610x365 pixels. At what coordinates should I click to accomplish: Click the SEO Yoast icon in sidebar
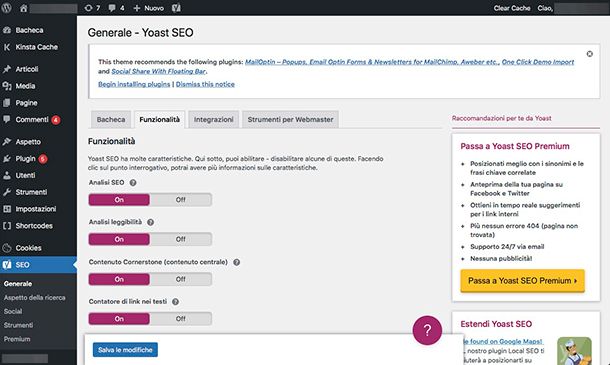pos(7,265)
